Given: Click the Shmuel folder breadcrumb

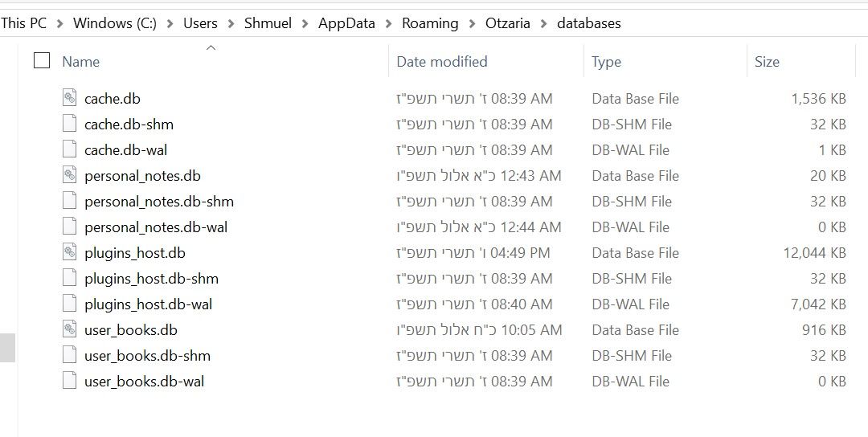Looking at the screenshot, I should pyautogui.click(x=268, y=23).
